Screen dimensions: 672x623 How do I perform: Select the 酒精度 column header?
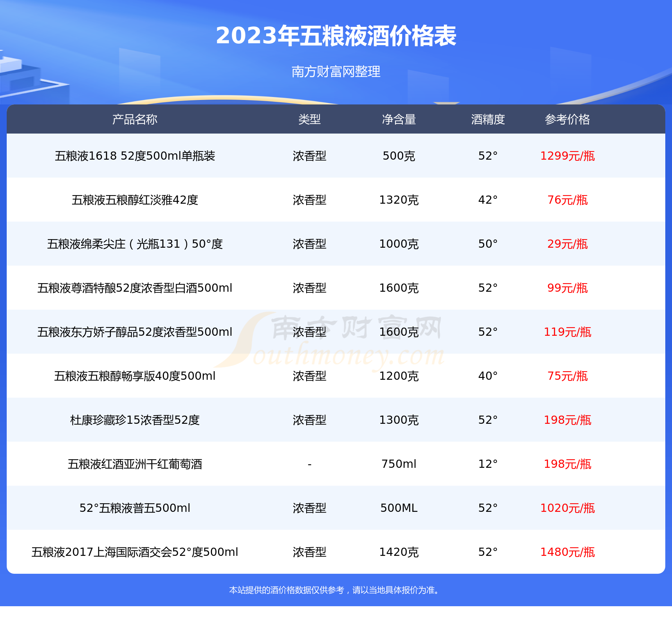(x=488, y=119)
